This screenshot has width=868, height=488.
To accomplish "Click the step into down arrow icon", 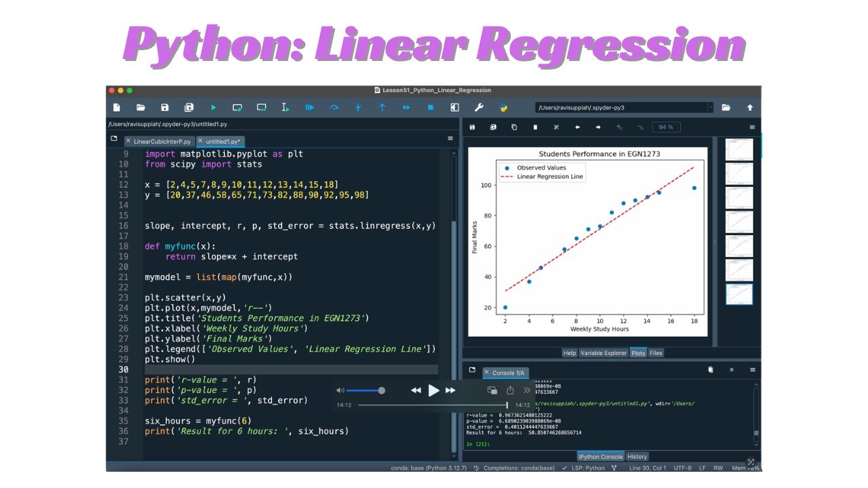I will (358, 107).
